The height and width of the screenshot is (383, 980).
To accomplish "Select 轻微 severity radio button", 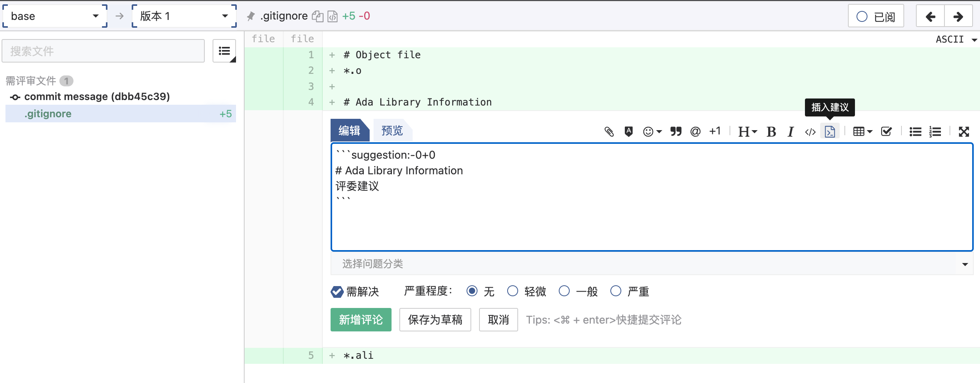I will pyautogui.click(x=512, y=291).
